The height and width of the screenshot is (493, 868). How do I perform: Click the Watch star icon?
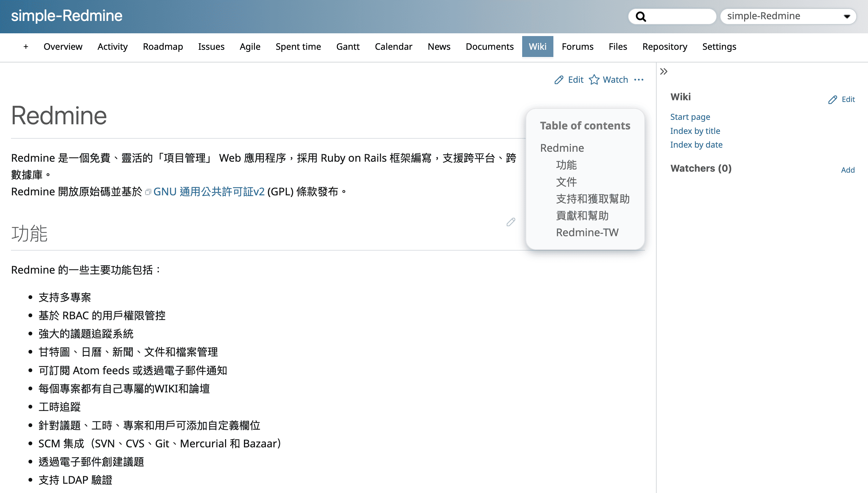tap(594, 80)
